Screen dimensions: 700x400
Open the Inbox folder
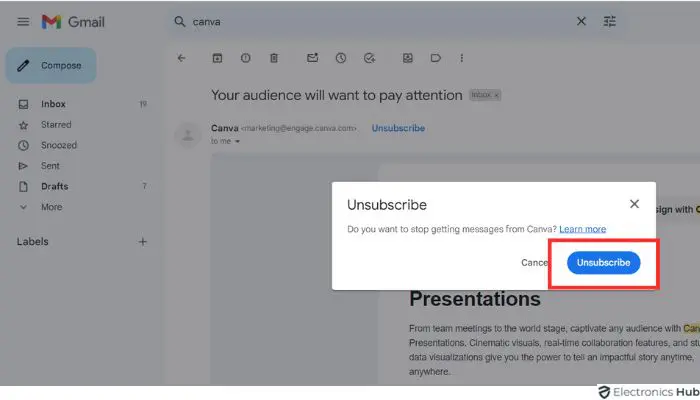tap(53, 104)
